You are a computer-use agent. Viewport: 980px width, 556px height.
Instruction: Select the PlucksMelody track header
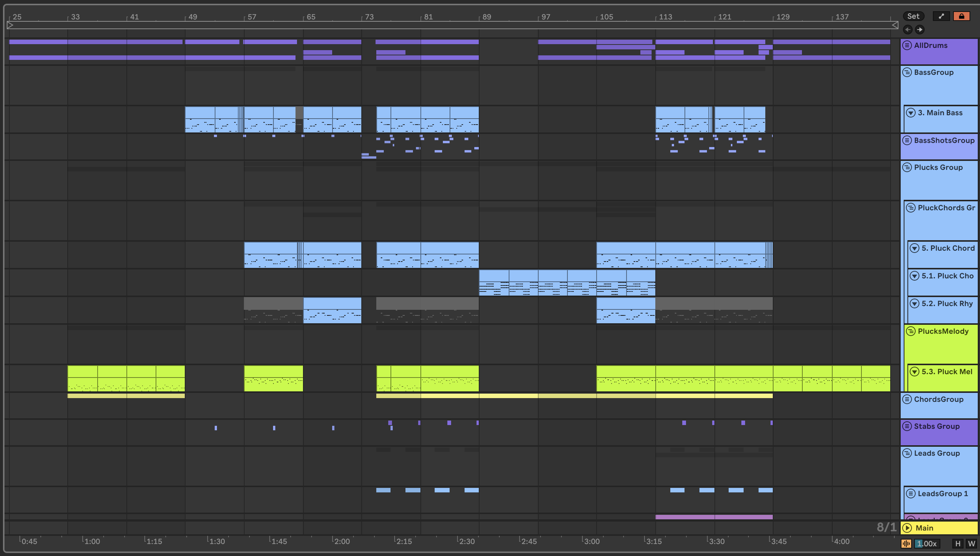pyautogui.click(x=943, y=332)
